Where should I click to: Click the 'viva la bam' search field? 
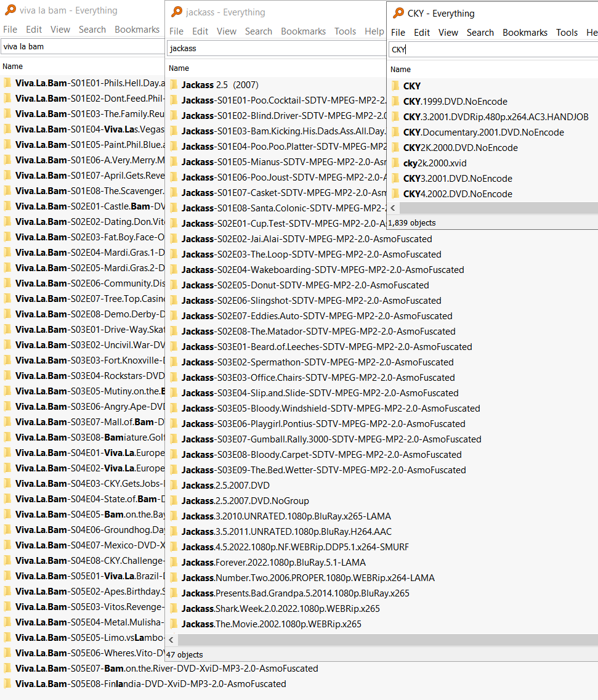[83, 46]
